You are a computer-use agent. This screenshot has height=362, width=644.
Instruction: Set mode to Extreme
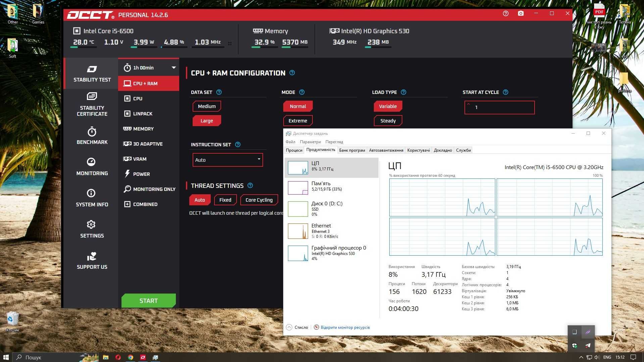pyautogui.click(x=298, y=121)
